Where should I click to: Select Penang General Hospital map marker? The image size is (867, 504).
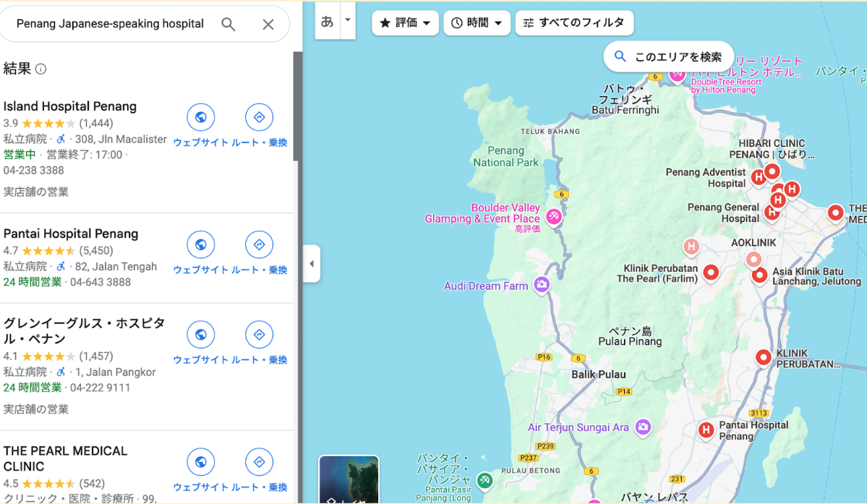pos(772,213)
